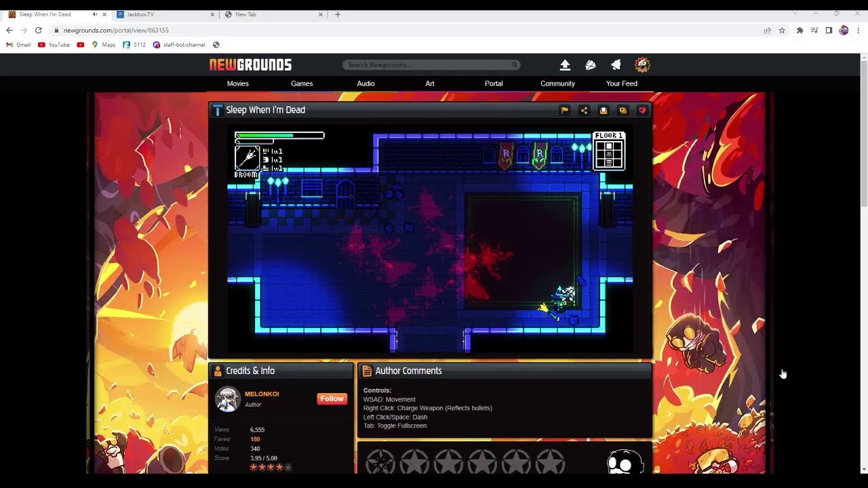Go to the Newgrounds home logo
This screenshot has width=868, height=488.
pyautogui.click(x=250, y=65)
